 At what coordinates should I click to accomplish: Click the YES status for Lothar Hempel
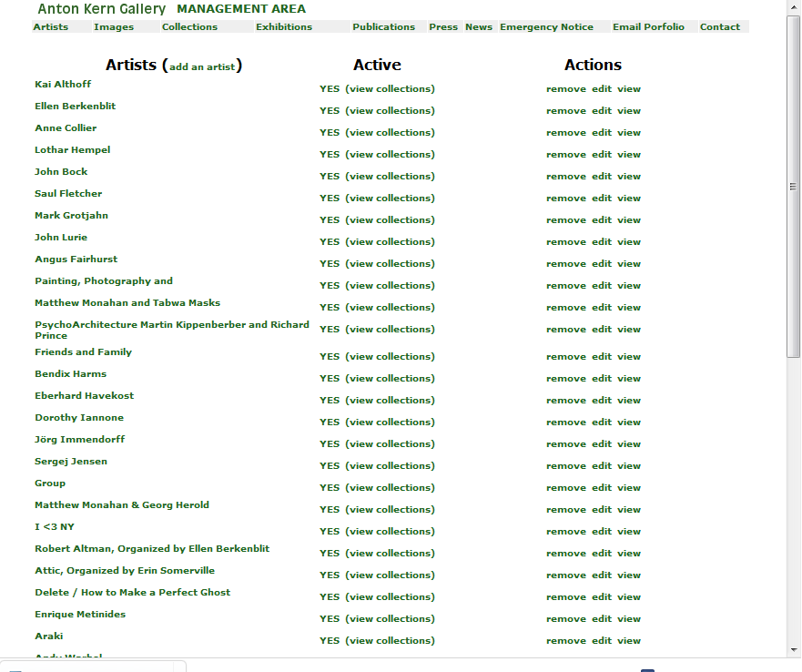[330, 155]
